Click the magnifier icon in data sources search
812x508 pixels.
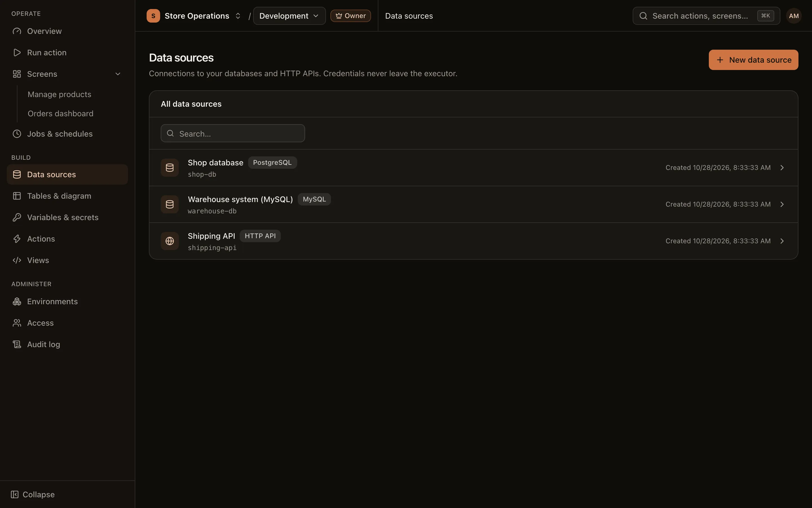click(171, 133)
